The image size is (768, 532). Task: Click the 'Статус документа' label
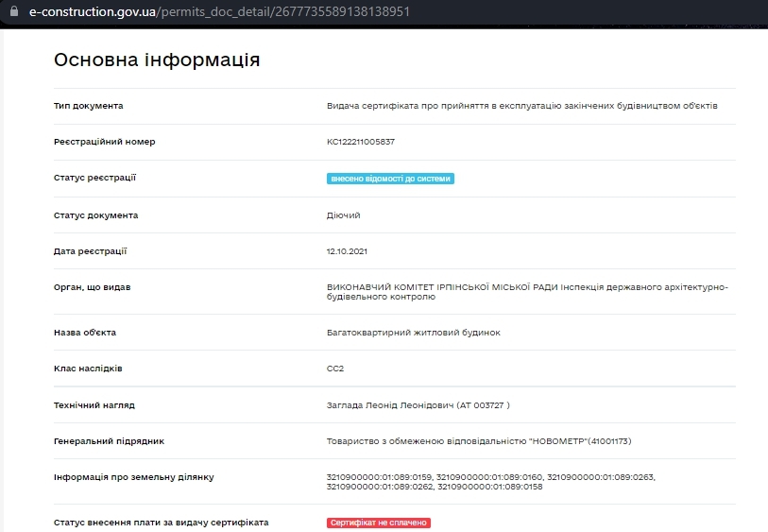pos(95,215)
